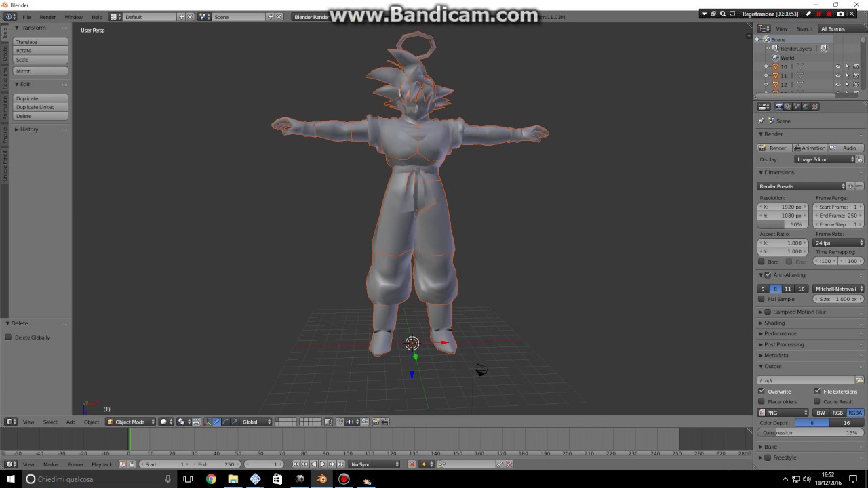This screenshot has width=868, height=488.
Task: Select the scale manipulator icon
Action: (x=235, y=422)
